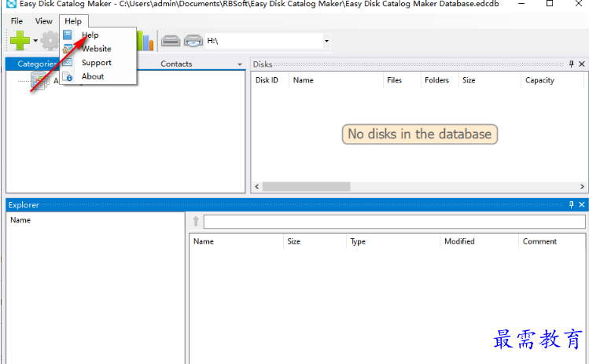Viewport: 589px width, 364px height.
Task: Sort Disks by Size column
Action: tap(489, 80)
